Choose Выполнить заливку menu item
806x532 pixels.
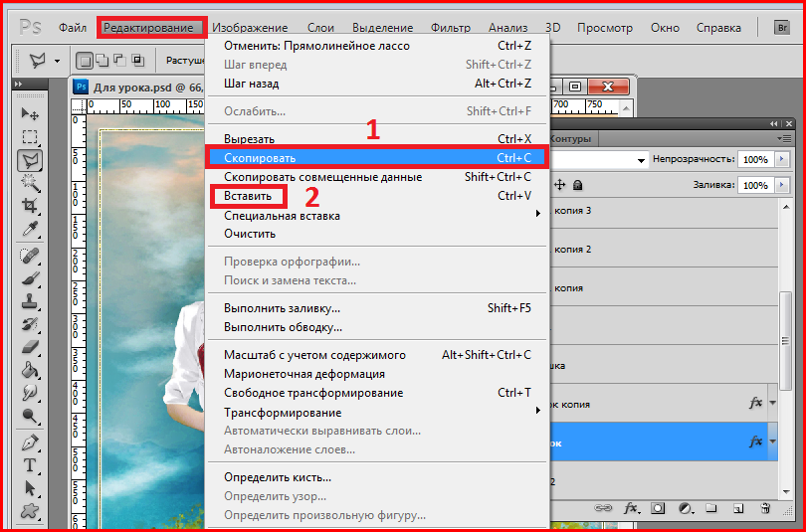(x=378, y=308)
